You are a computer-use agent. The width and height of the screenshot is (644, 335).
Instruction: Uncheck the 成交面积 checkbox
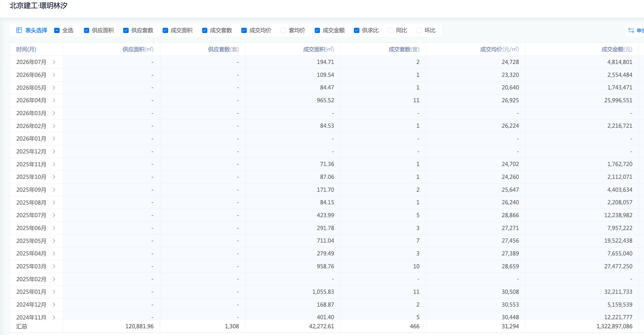(x=165, y=30)
